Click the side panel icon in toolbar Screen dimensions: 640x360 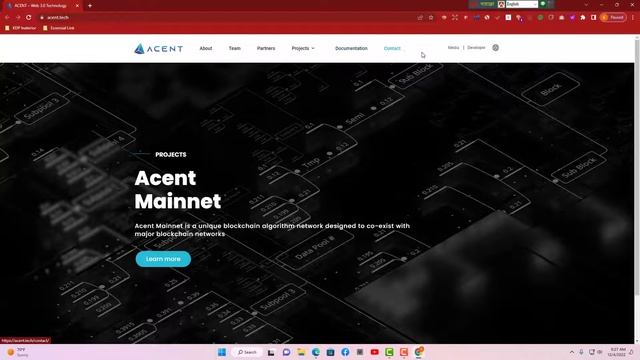click(593, 18)
